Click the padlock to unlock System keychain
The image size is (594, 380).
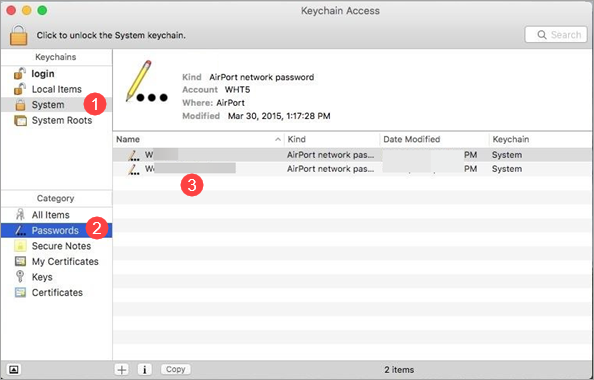[x=19, y=35]
